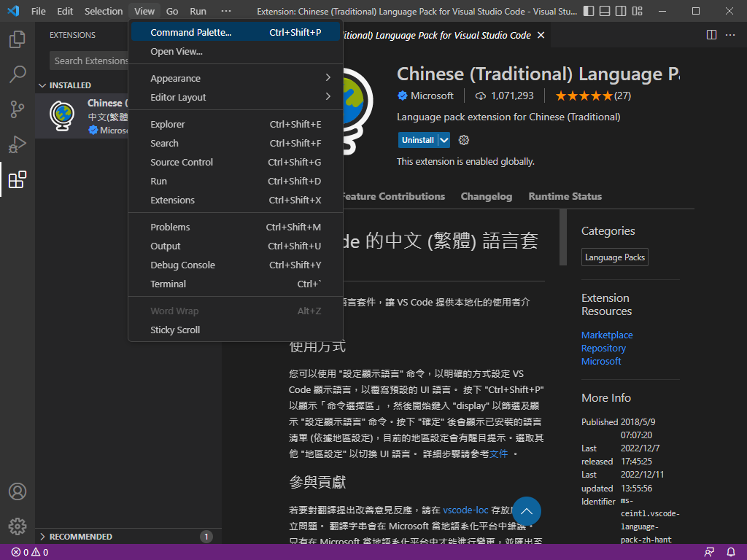Open the Run menu in menu bar
The image size is (747, 560).
(198, 11)
